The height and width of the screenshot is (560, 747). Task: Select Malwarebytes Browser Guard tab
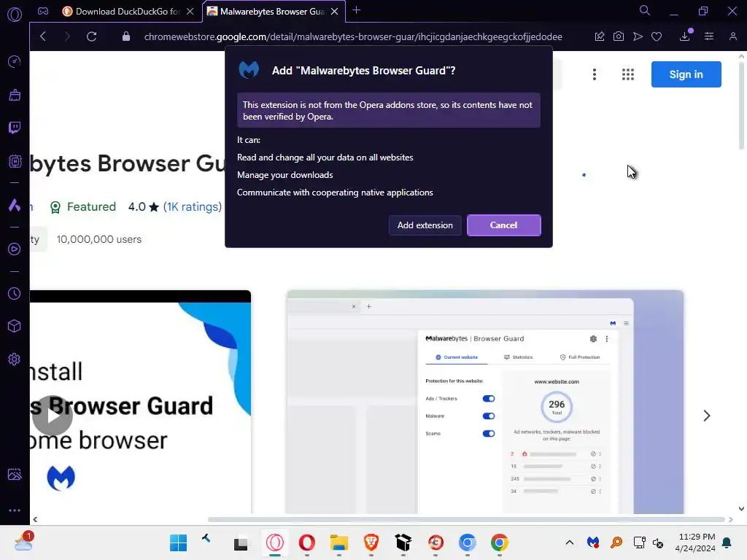click(x=272, y=12)
